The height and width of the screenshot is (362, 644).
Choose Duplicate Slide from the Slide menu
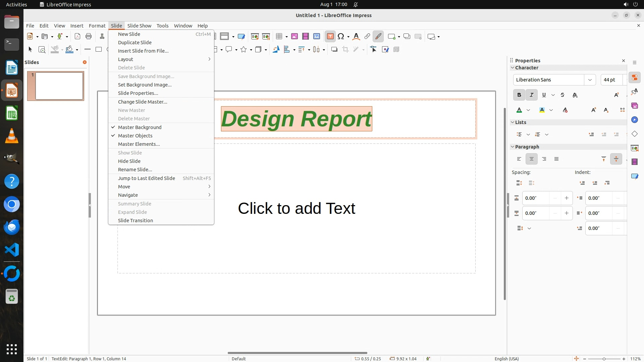pos(135,43)
